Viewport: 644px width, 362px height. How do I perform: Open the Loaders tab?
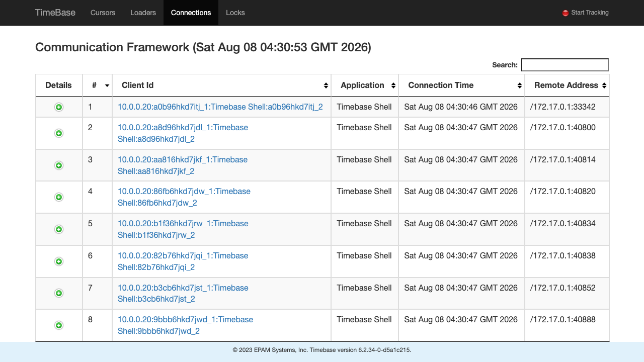(x=143, y=13)
